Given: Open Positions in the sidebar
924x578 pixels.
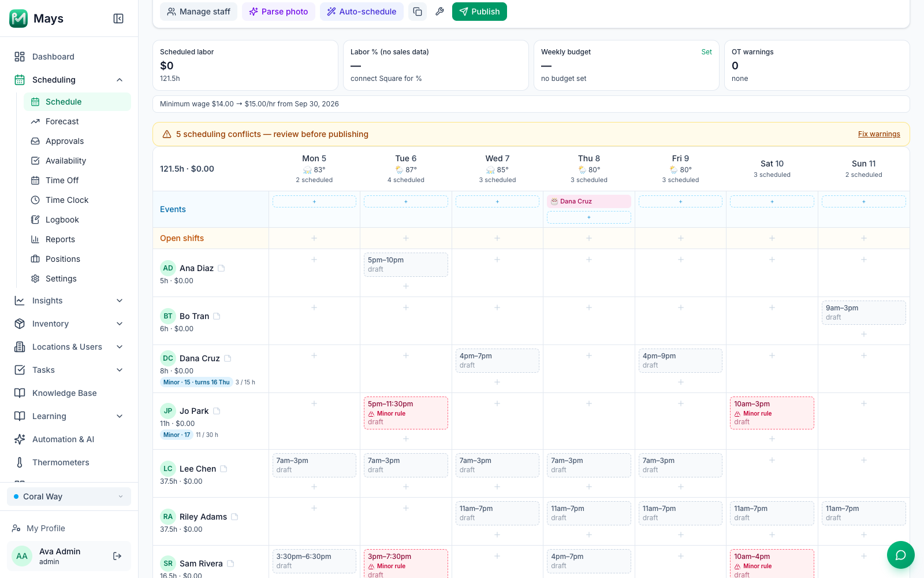Looking at the screenshot, I should 77,259.
